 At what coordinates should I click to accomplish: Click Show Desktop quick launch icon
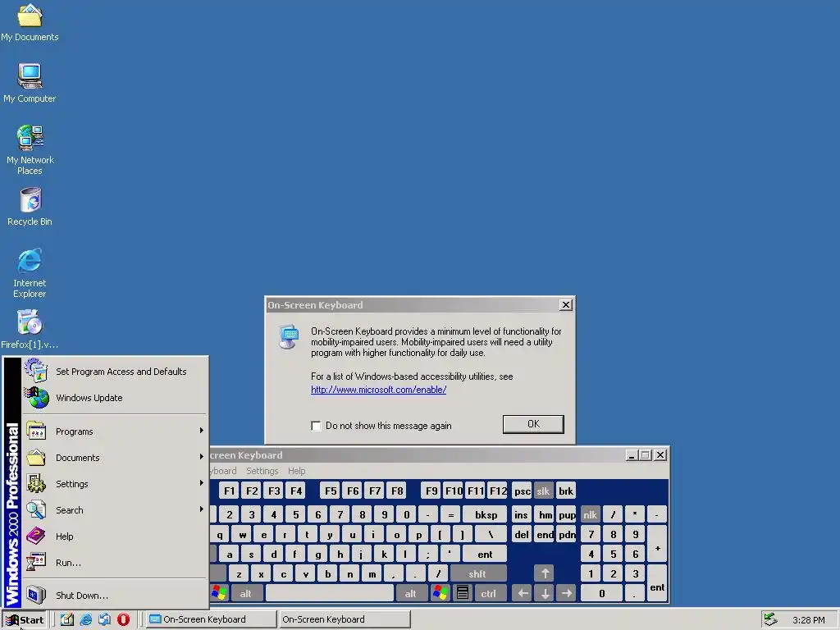coord(67,619)
